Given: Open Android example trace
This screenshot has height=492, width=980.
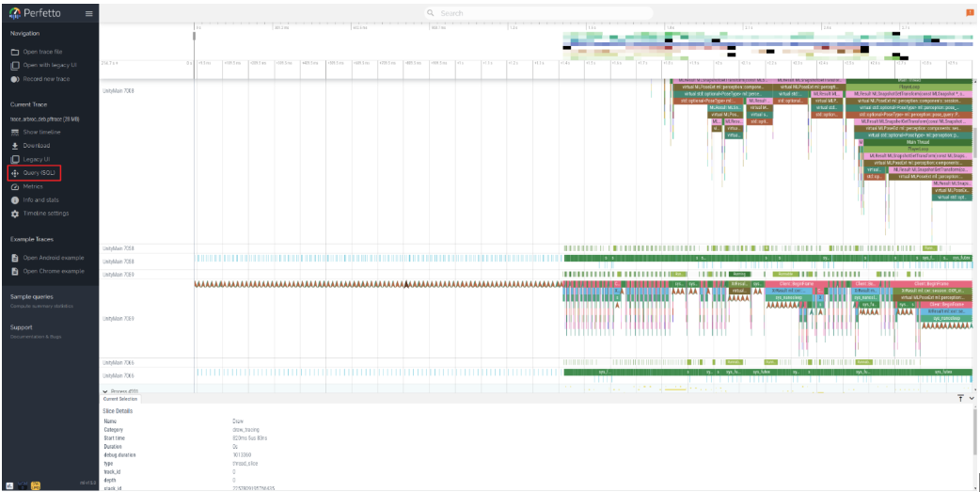Looking at the screenshot, I should point(53,258).
